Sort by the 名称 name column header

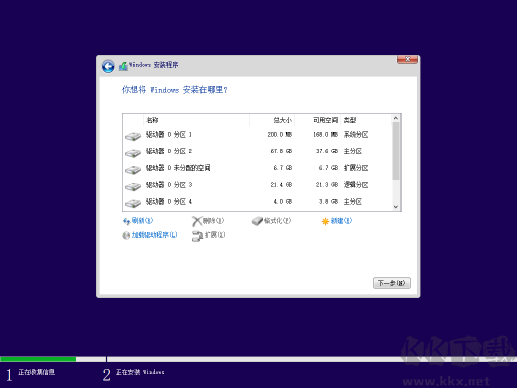(196, 120)
